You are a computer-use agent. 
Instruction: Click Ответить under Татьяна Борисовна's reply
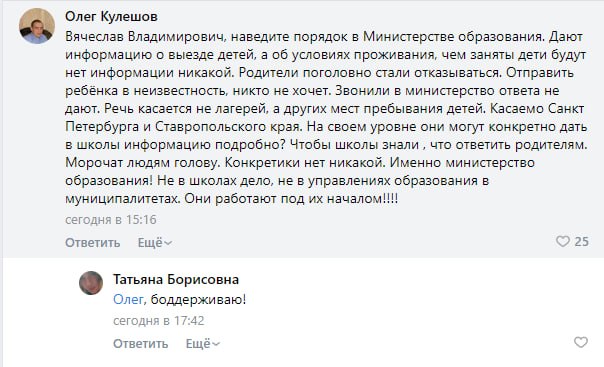pyautogui.click(x=140, y=344)
